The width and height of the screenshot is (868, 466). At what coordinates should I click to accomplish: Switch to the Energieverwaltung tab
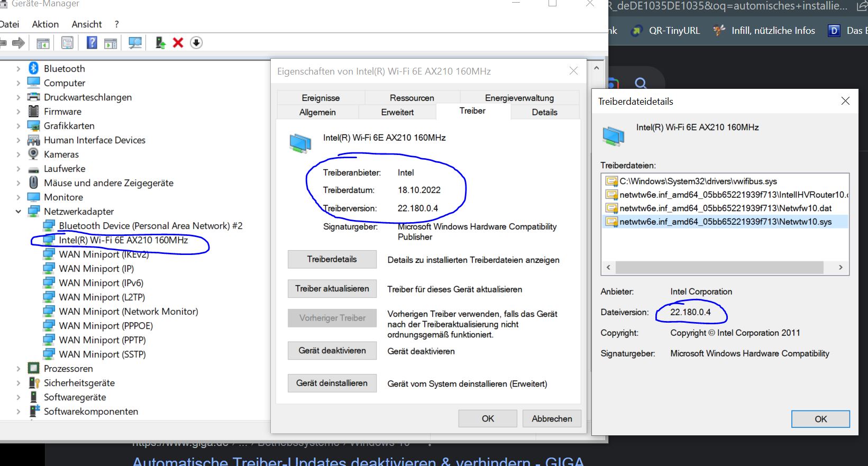click(519, 98)
